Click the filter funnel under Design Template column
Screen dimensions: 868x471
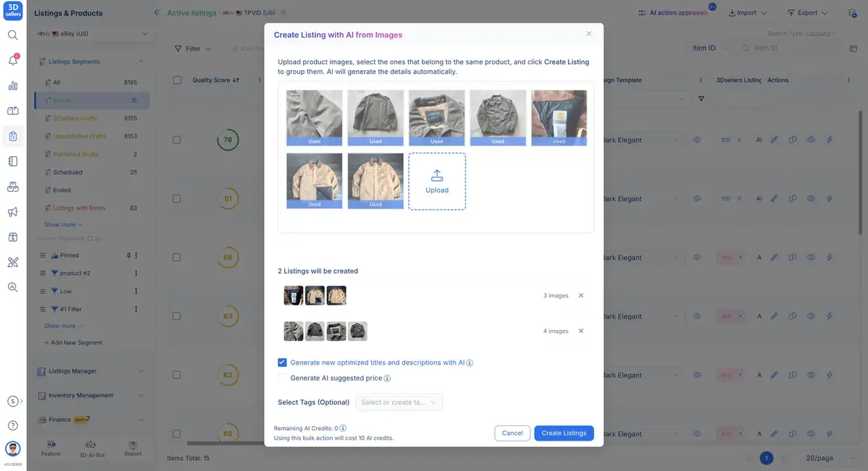pyautogui.click(x=701, y=99)
